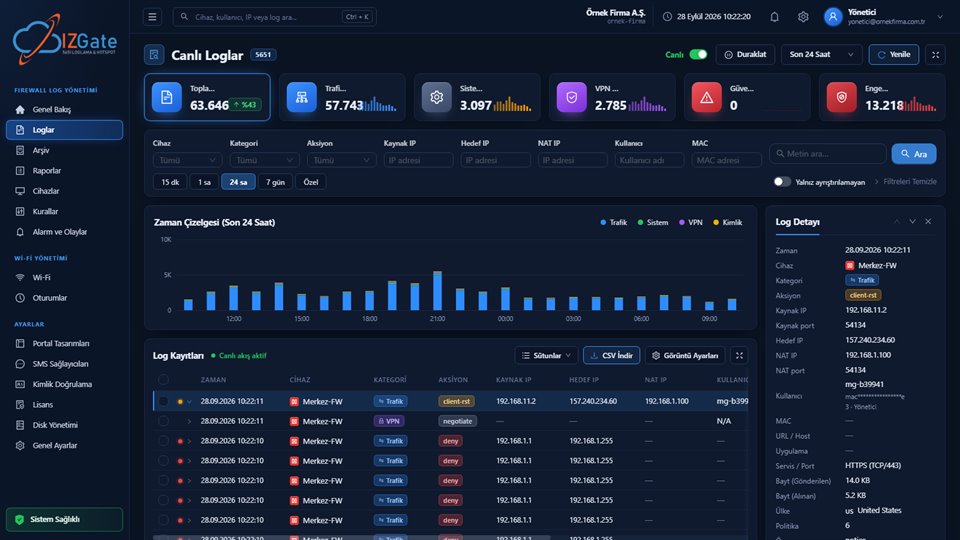Toggle the Yalnız ayrıştırılamayan switch
This screenshot has width=960, height=540.
[x=782, y=182]
